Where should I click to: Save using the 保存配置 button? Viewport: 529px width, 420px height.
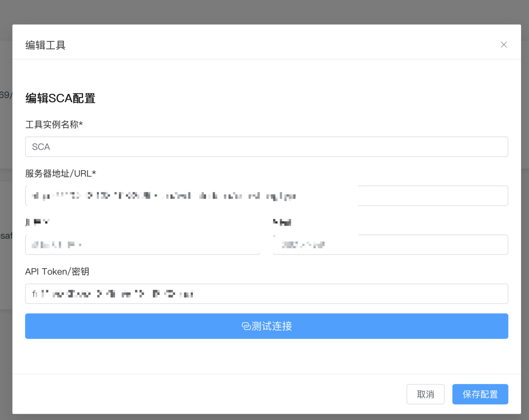480,394
